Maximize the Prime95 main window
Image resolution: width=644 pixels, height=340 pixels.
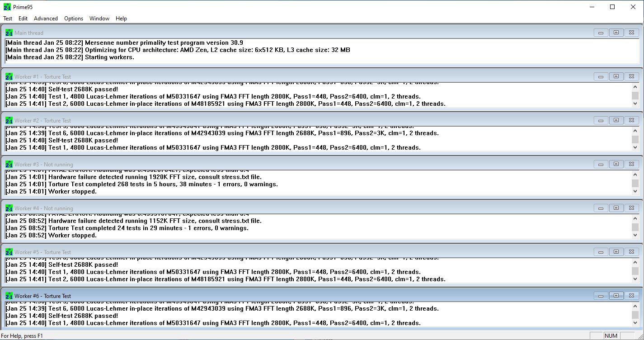612,7
